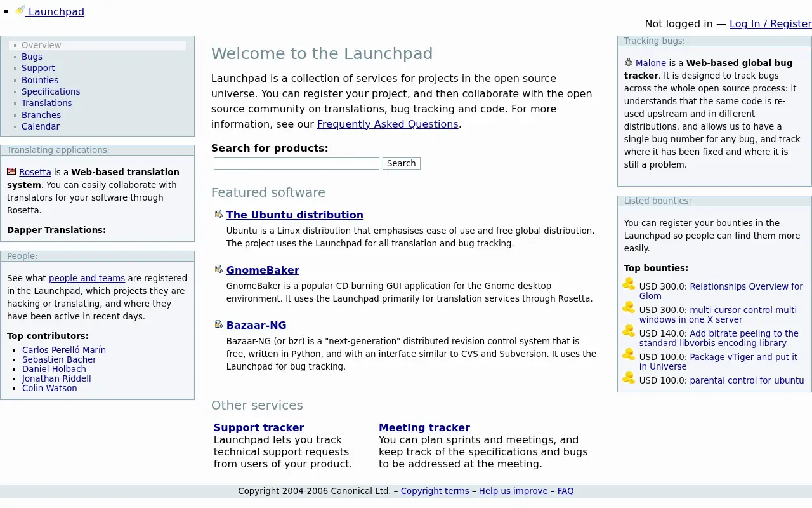Click coin icon for multi cursor control bounty
Image resolution: width=812 pixels, height=508 pixels.
tap(629, 307)
